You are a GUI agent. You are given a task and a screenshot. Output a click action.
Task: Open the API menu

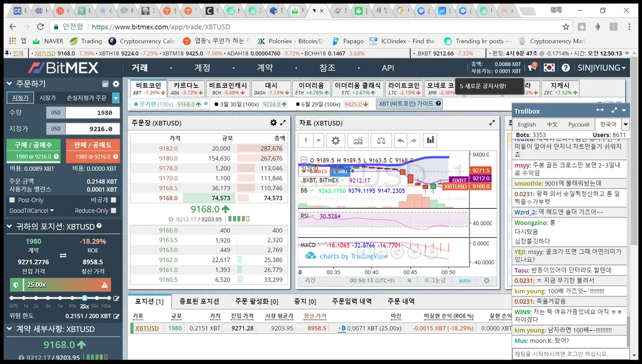pyautogui.click(x=388, y=68)
